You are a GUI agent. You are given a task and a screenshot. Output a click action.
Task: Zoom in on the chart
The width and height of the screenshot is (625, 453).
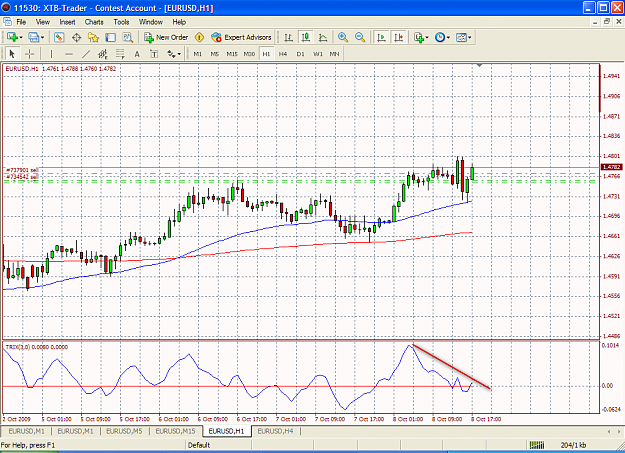(343, 37)
